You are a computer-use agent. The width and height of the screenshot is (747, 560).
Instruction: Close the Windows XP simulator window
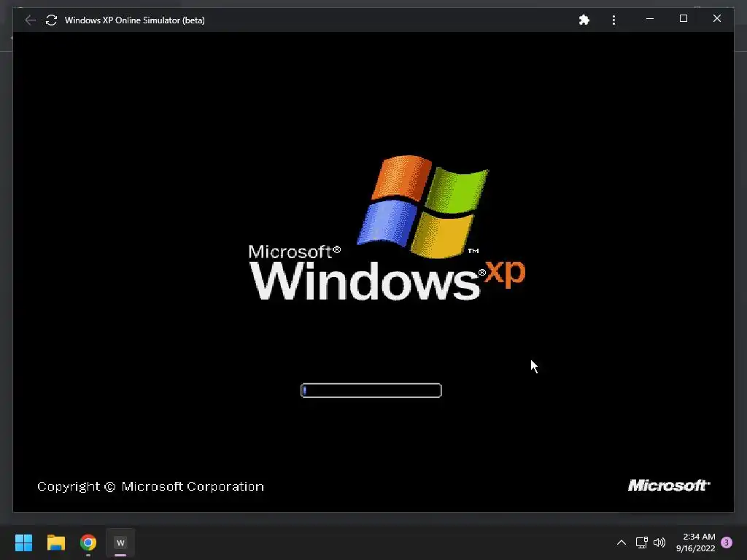coord(717,18)
